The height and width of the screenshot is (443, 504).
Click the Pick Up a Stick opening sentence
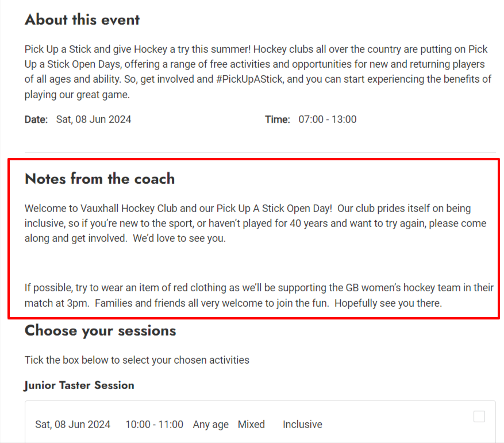pyautogui.click(x=137, y=49)
